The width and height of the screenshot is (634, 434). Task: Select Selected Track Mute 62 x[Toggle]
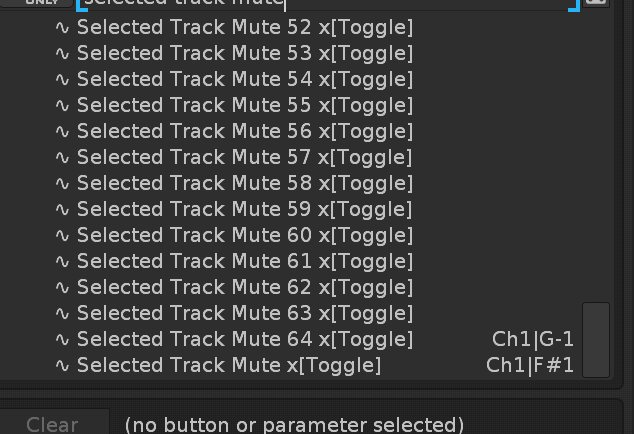(244, 287)
